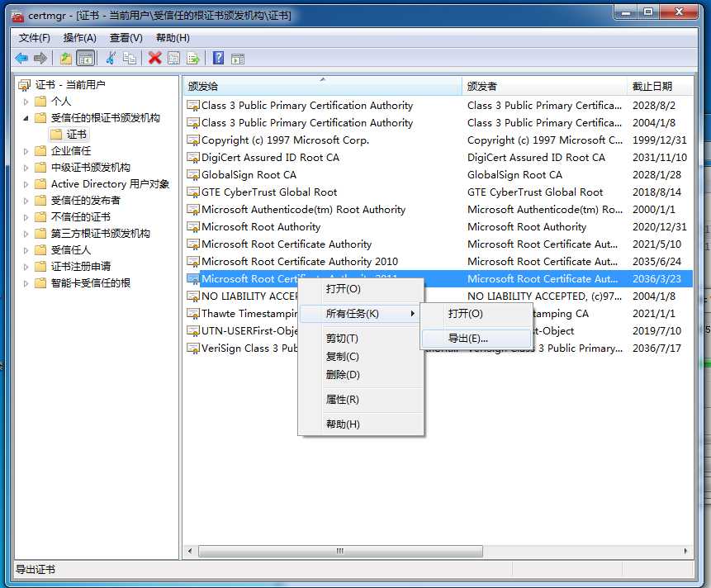This screenshot has width=711, height=588.
Task: Expand the 受信任的发布者 tree node
Action: 26,201
